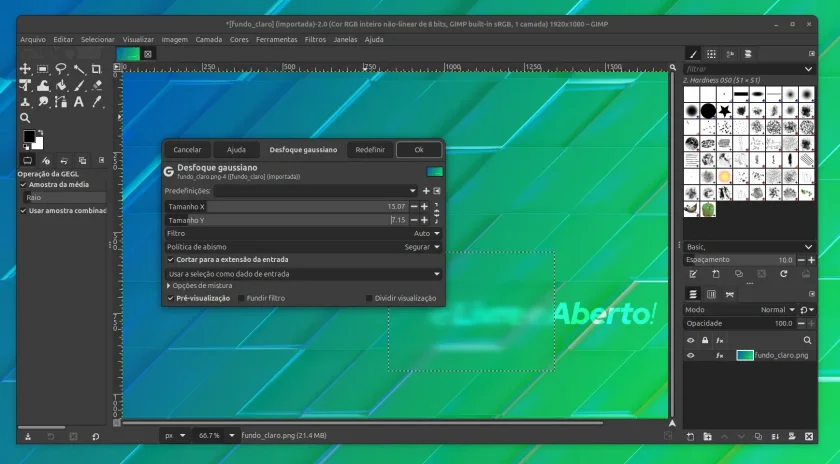
Task: Enable the Dividir visualização checkbox
Action: (x=369, y=298)
